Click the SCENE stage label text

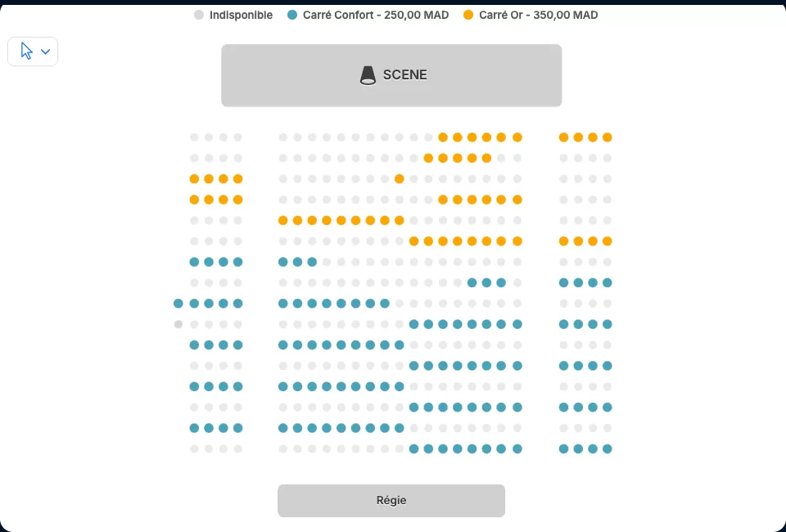coord(405,74)
